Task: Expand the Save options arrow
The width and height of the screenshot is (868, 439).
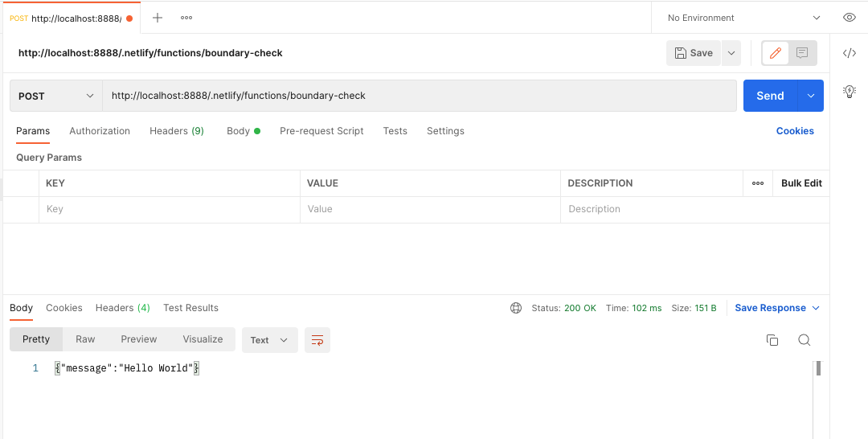Action: click(x=731, y=53)
